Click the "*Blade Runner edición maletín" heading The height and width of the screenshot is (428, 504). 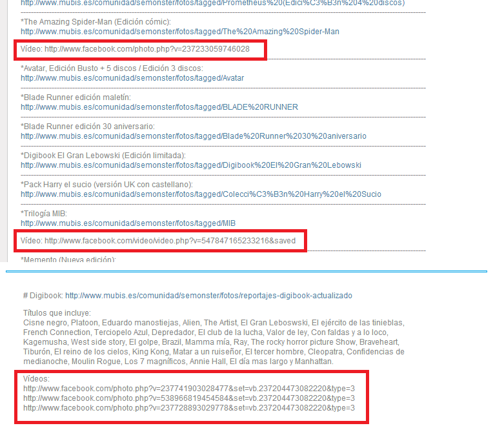(76, 97)
